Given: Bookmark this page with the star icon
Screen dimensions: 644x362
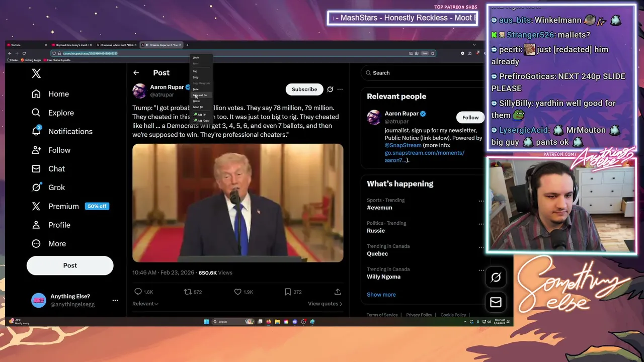Looking at the screenshot, I should click(433, 53).
